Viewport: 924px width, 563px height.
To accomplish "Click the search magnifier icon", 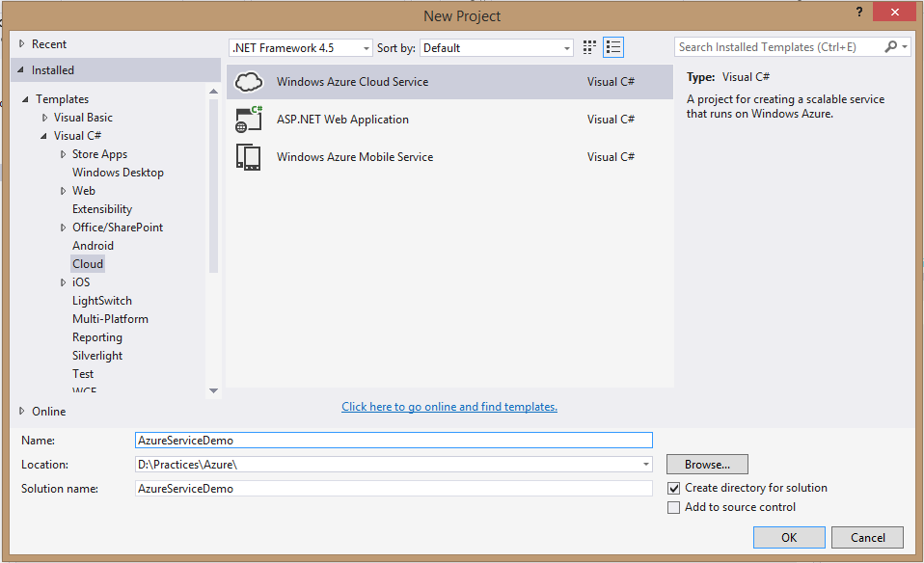I will point(891,46).
